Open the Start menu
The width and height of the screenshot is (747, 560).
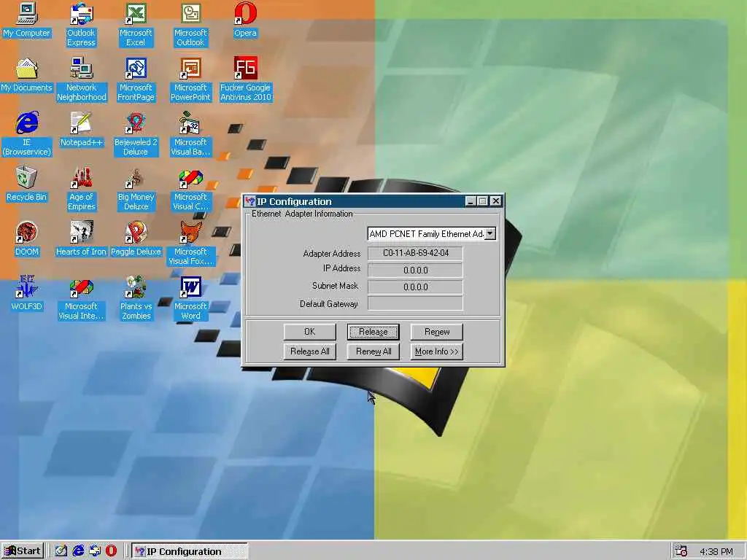click(x=23, y=551)
